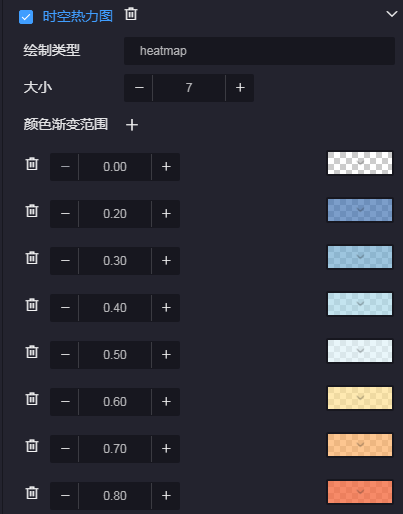Click the 0.50 value input field
Viewport: 403px width, 514px height.
pos(115,355)
